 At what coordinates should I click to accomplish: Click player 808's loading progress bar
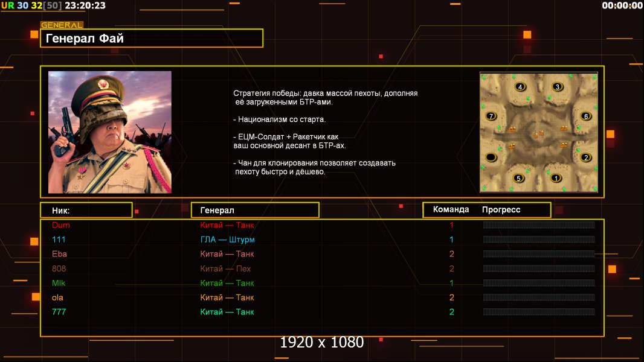(x=539, y=268)
